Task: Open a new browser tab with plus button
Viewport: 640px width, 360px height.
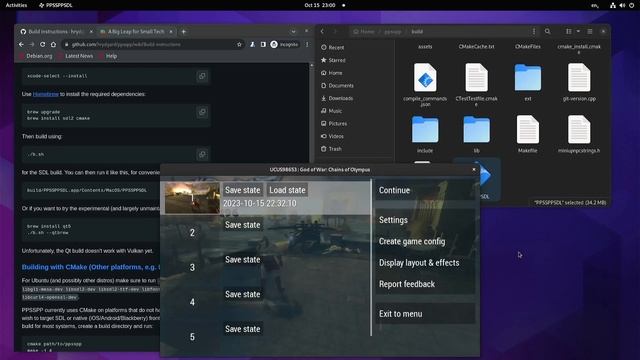Action: pos(184,31)
